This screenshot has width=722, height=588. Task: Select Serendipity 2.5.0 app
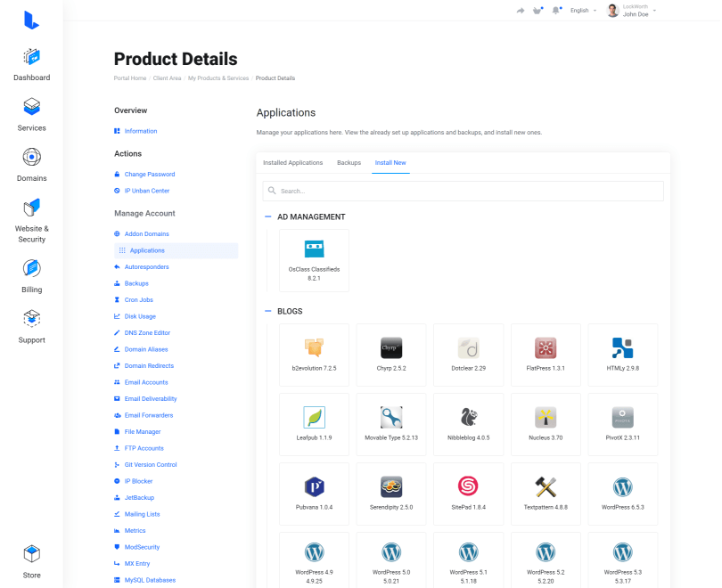click(391, 494)
